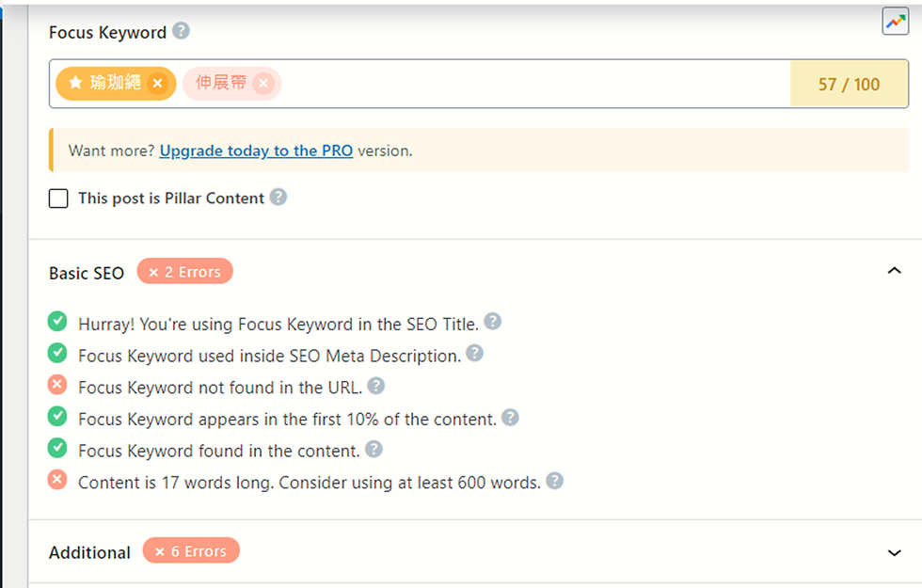Show help for keyword found in content
This screenshot has width=922, height=588.
click(x=374, y=450)
